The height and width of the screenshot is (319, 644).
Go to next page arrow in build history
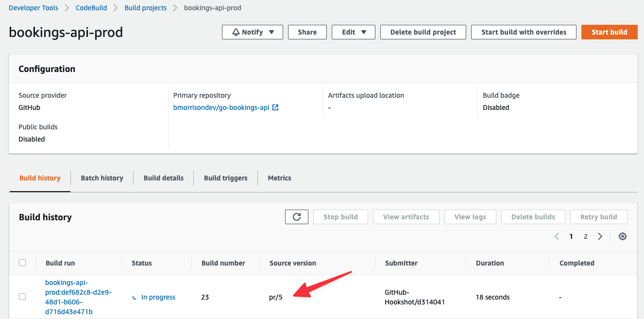600,236
